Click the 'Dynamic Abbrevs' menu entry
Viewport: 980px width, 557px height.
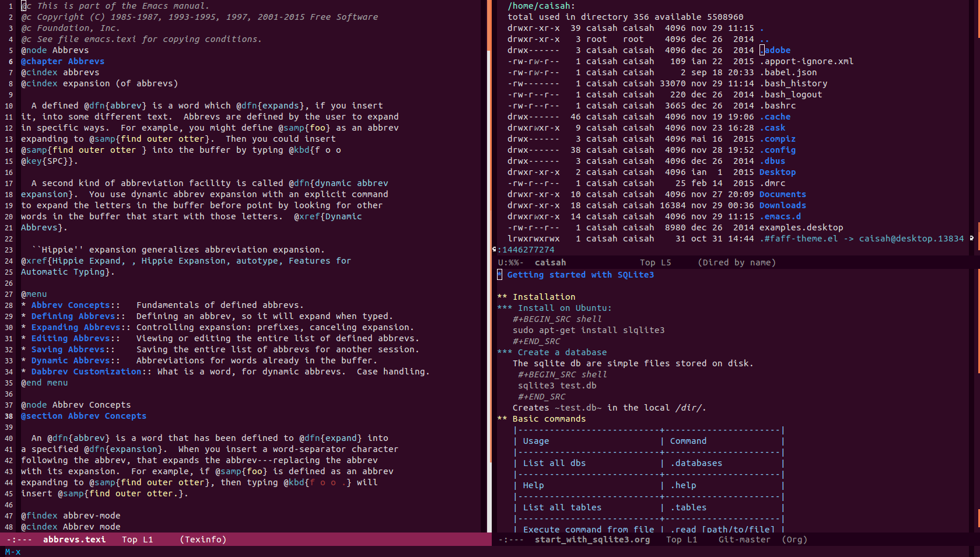[x=71, y=360]
